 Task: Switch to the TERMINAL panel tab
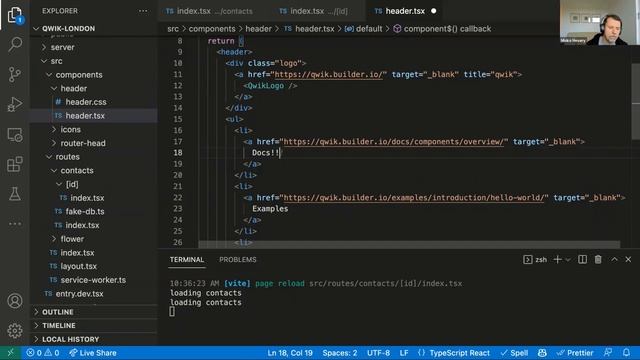coord(187,260)
